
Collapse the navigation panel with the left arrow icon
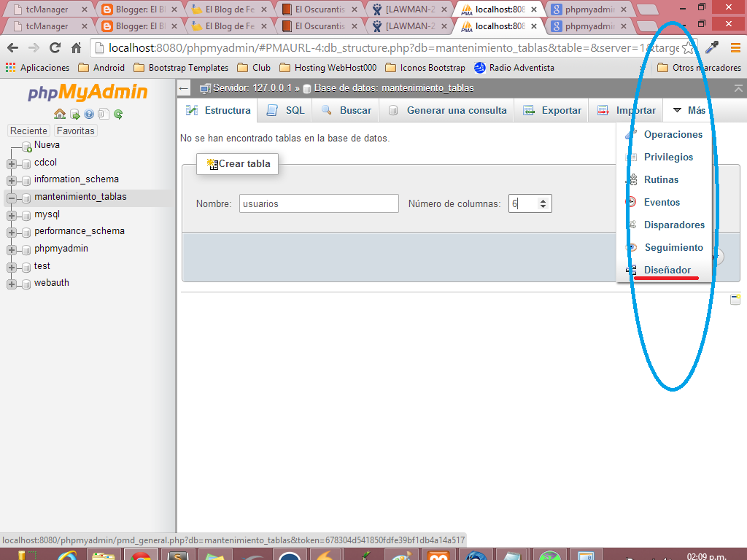click(182, 87)
